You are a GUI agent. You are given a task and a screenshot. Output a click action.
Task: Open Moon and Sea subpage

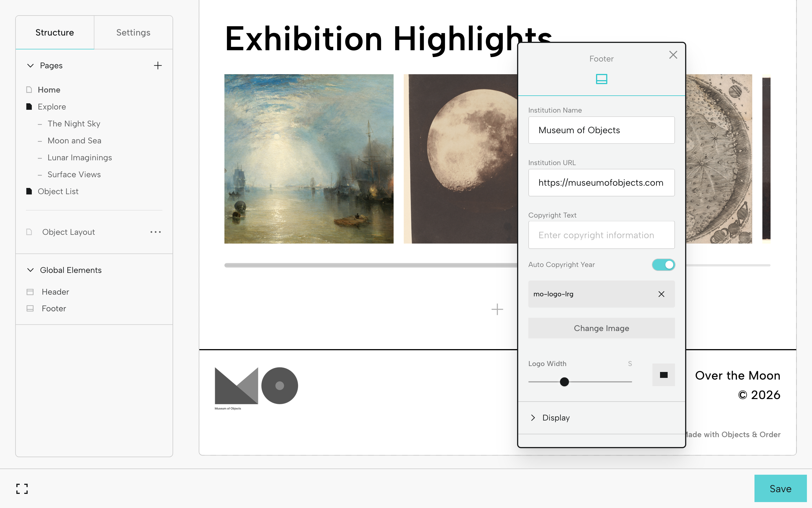tap(74, 141)
